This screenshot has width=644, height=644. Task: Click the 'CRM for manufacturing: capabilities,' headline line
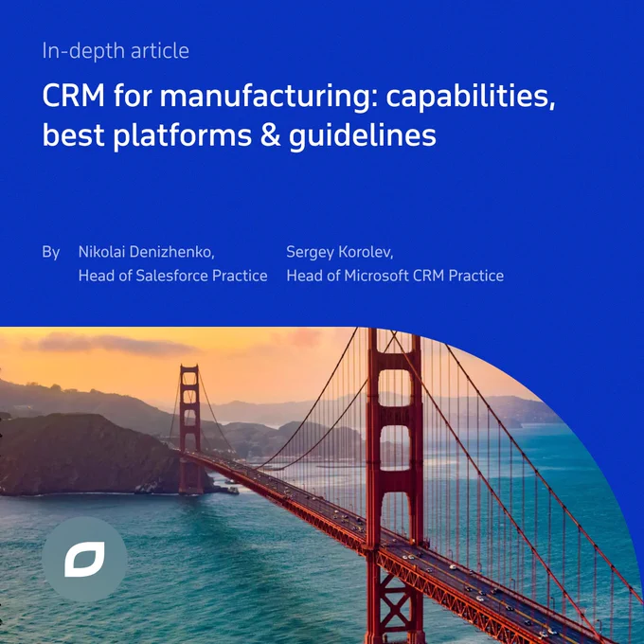[x=298, y=96]
